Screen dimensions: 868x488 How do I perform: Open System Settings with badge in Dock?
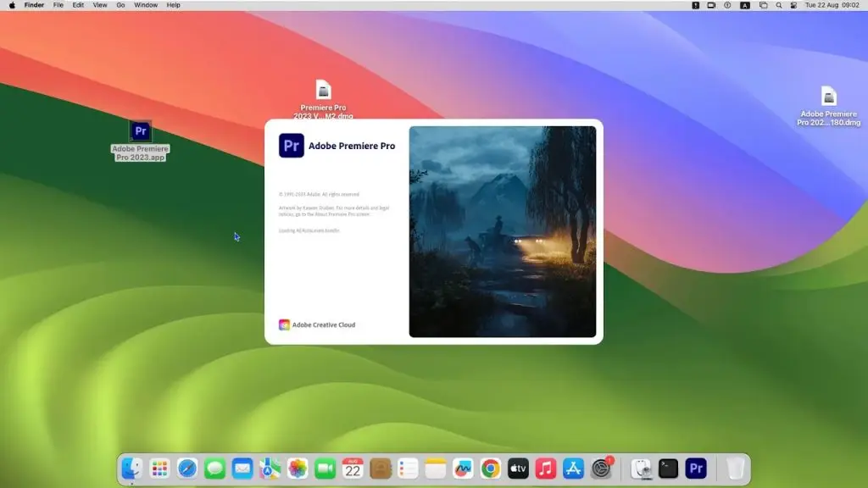[x=601, y=469]
